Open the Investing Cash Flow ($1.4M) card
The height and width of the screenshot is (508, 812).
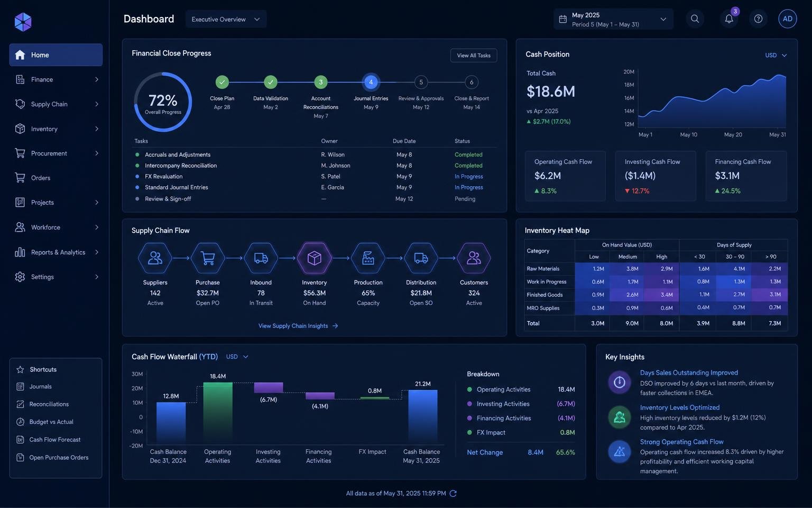pos(656,176)
